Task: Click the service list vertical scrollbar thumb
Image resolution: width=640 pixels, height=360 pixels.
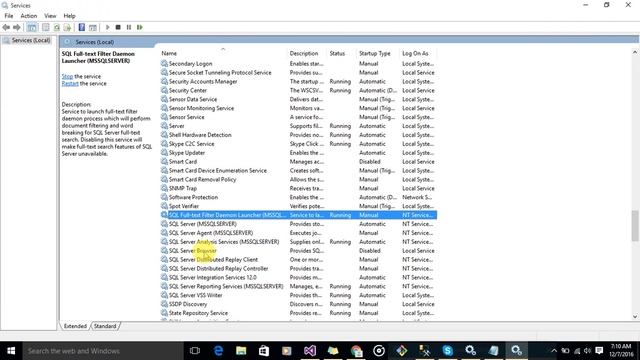Action: point(635,226)
